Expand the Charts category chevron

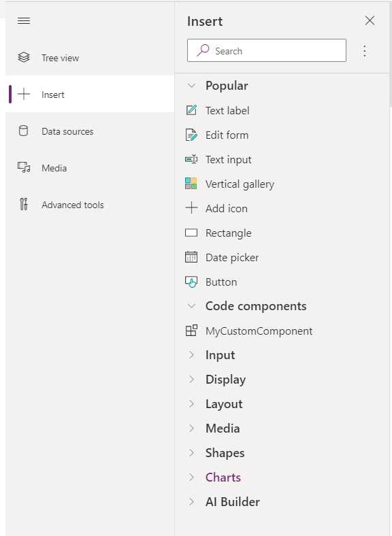tap(191, 478)
